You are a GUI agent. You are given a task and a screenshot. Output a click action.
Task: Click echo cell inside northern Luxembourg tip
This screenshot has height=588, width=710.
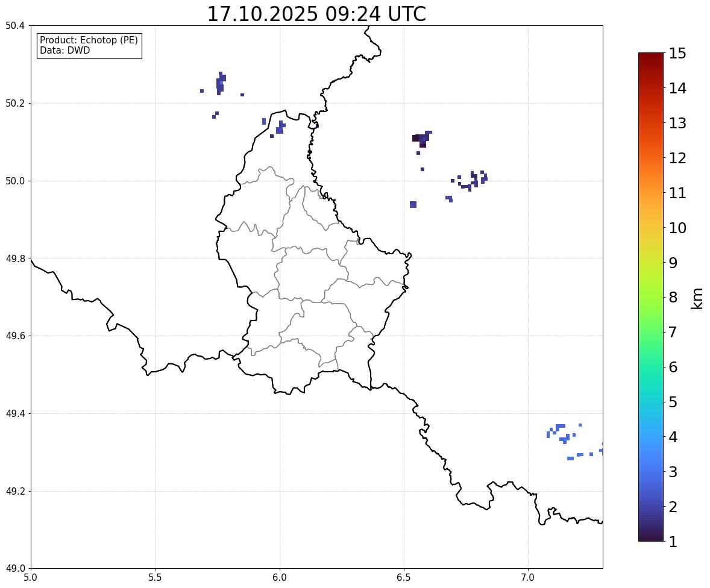click(280, 128)
